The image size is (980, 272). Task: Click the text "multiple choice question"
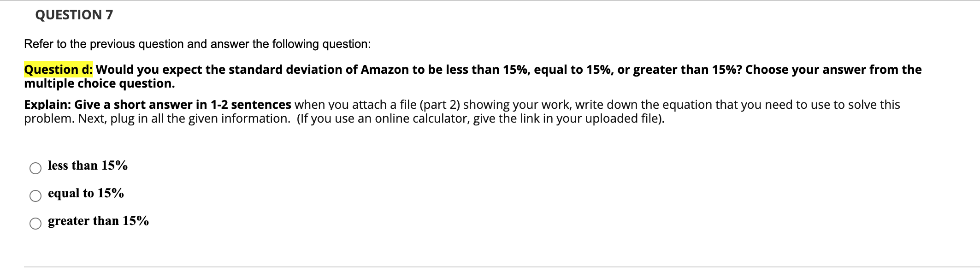[99, 83]
